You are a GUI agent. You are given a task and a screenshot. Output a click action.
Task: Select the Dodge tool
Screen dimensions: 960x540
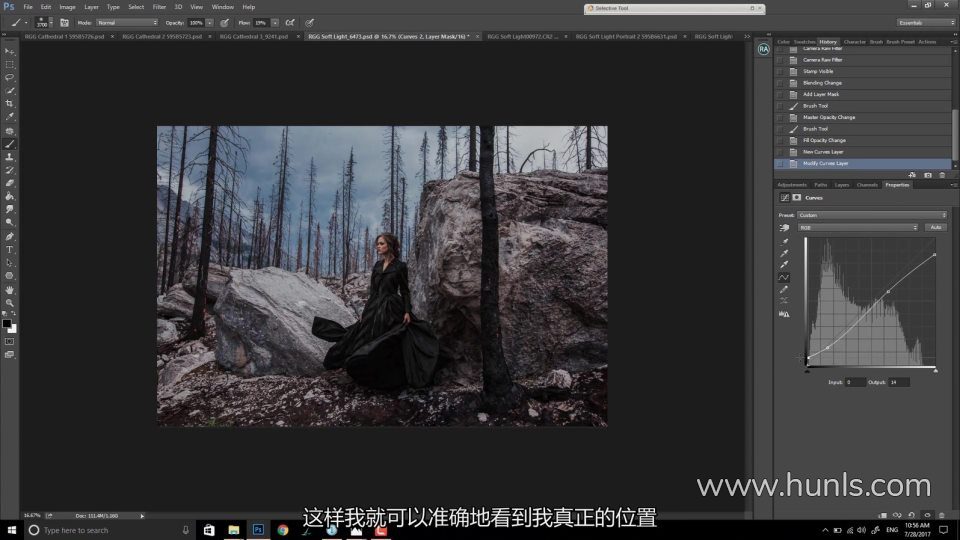(x=9, y=222)
